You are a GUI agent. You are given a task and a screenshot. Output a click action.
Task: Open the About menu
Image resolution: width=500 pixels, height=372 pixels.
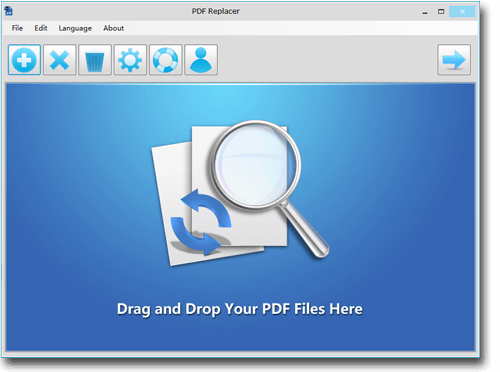pyautogui.click(x=113, y=28)
